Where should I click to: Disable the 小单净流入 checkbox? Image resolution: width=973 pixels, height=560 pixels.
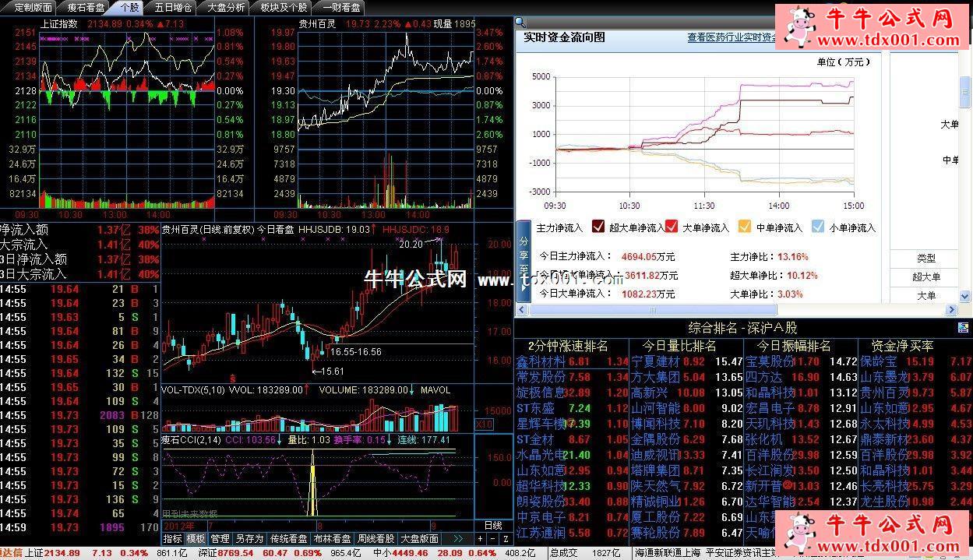coord(817,227)
